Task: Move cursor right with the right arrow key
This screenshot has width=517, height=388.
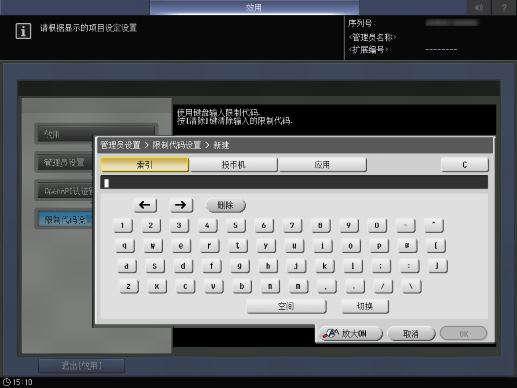Action: [181, 205]
